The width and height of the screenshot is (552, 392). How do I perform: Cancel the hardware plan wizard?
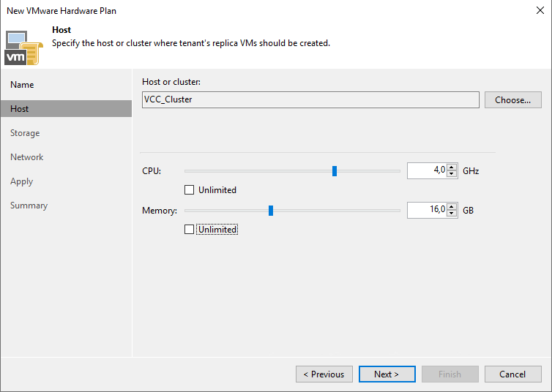(513, 374)
